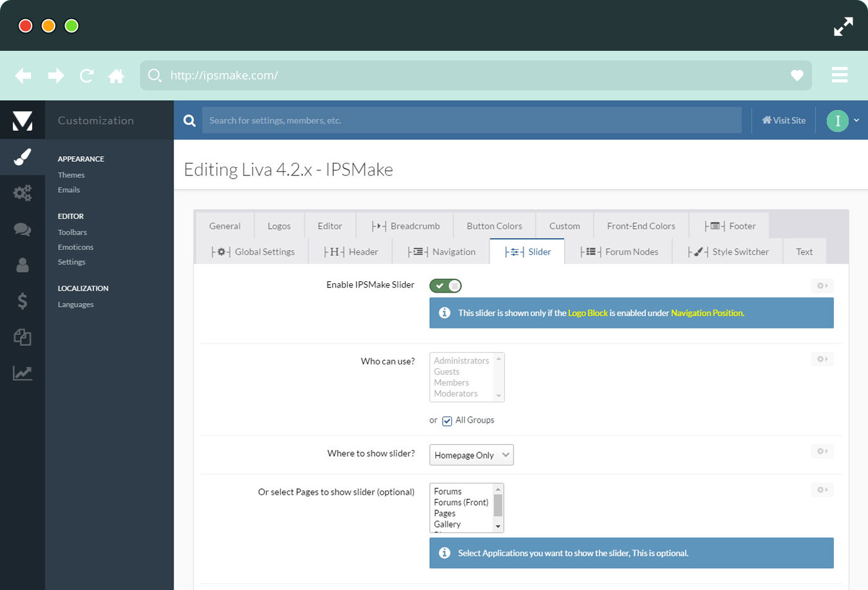
Task: Switch to the Global Settings tab
Action: [252, 252]
